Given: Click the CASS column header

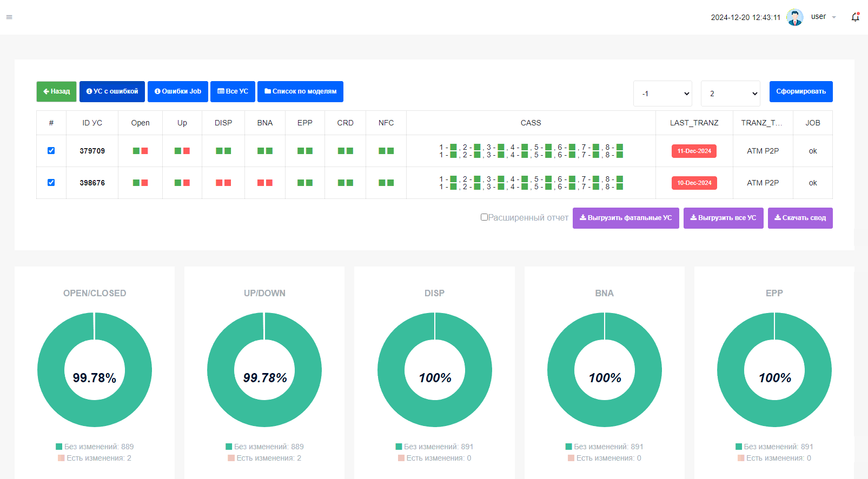Looking at the screenshot, I should [531, 123].
